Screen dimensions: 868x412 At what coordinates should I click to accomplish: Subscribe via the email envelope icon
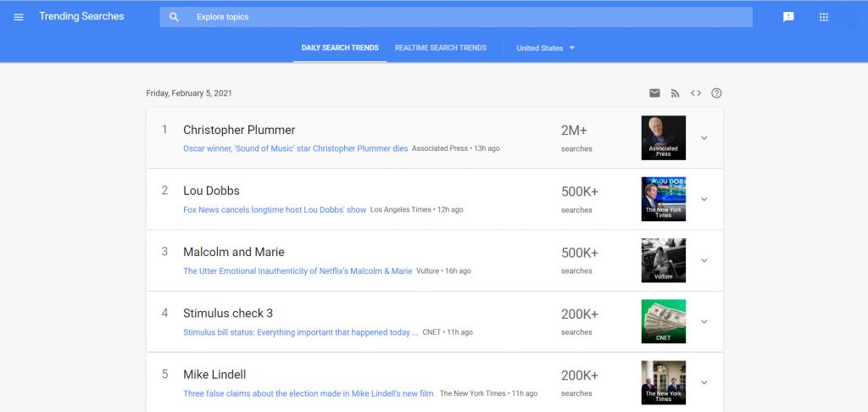pyautogui.click(x=654, y=93)
